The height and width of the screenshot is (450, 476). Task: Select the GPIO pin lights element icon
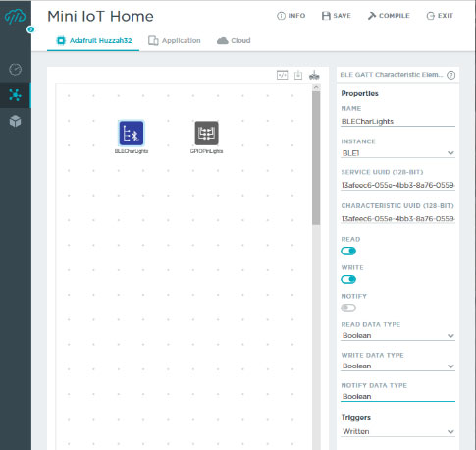click(x=206, y=134)
